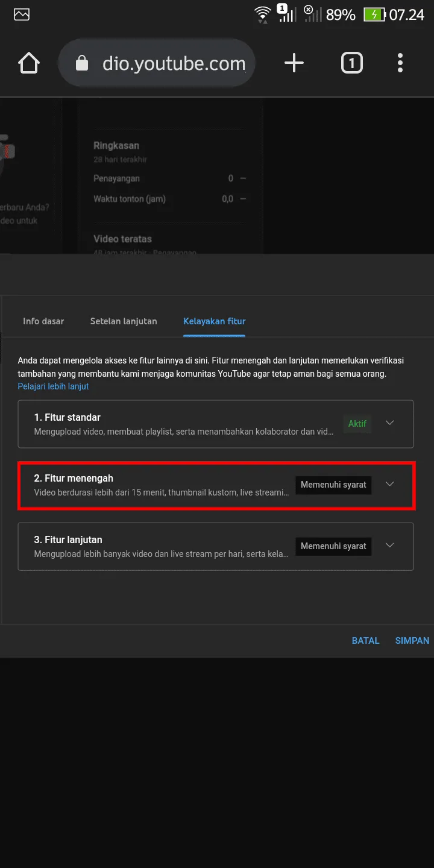
Task: Click the Fitur standar description text
Action: coord(183,432)
